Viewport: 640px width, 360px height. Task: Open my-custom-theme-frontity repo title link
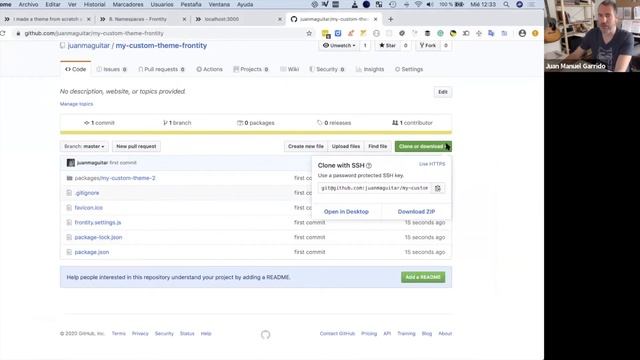161,46
